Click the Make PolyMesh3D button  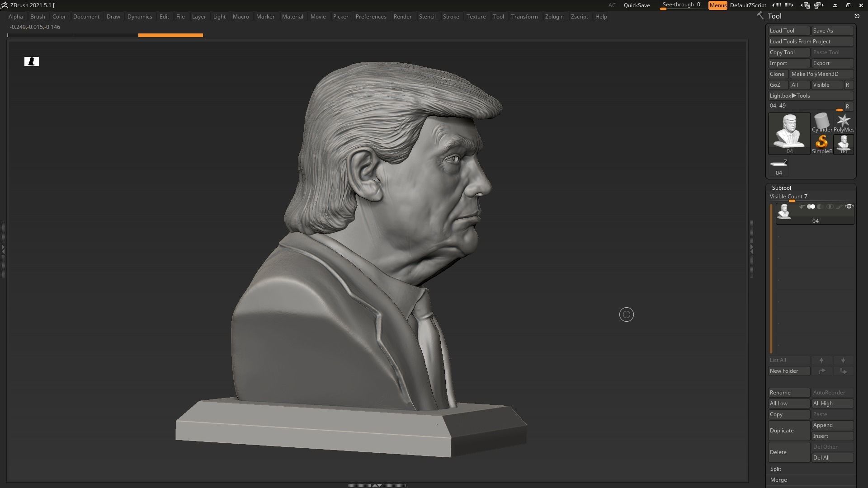coord(821,74)
